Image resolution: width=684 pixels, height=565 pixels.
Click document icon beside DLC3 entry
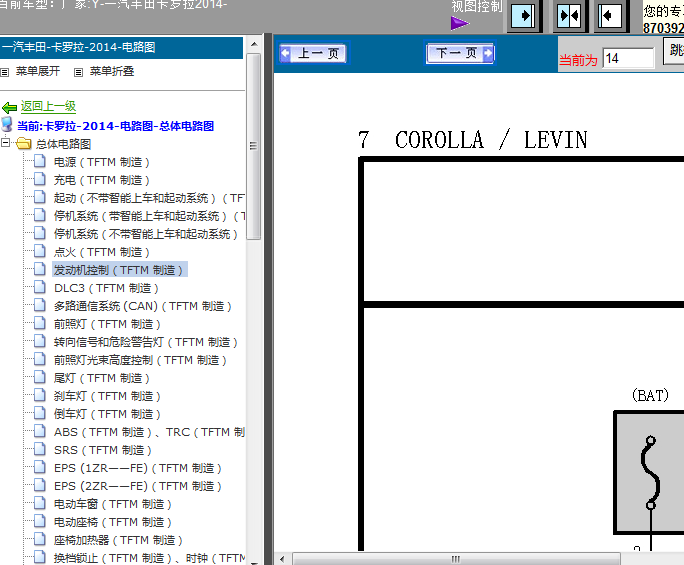coord(40,287)
